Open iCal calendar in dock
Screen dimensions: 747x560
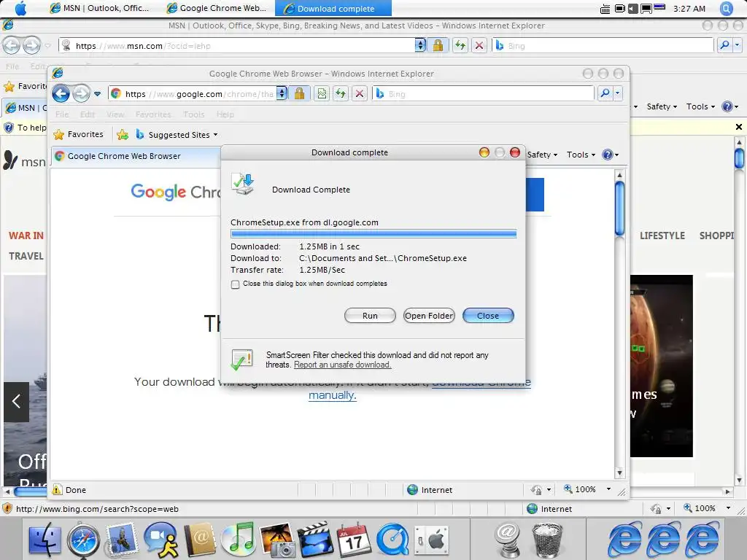pos(354,540)
